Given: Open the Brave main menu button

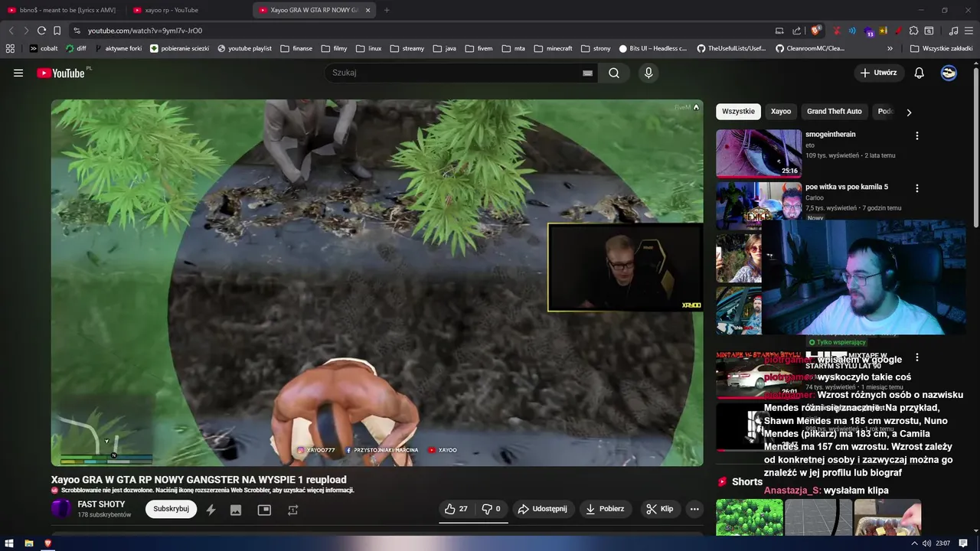Looking at the screenshot, I should 969,31.
